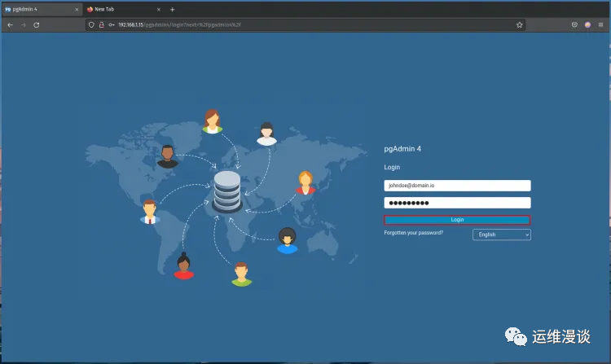This screenshot has height=364, width=611.
Task: Click the email field with johndoe@domain.io
Action: (x=457, y=186)
